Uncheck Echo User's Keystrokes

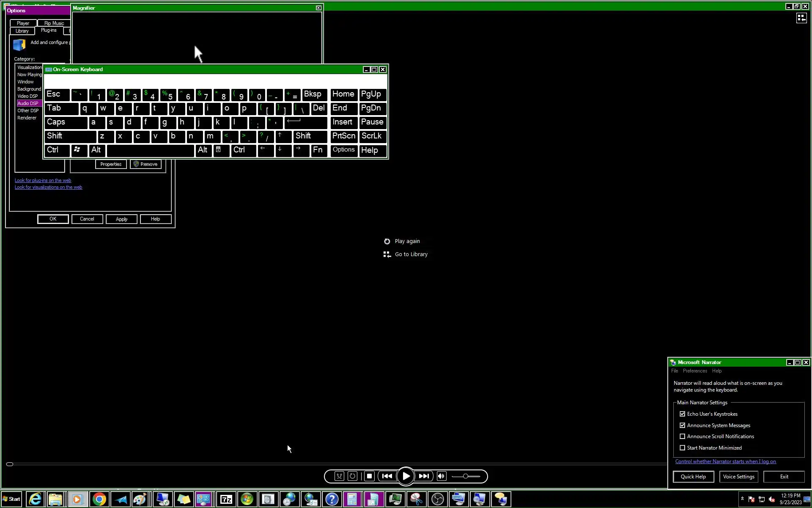(x=682, y=414)
